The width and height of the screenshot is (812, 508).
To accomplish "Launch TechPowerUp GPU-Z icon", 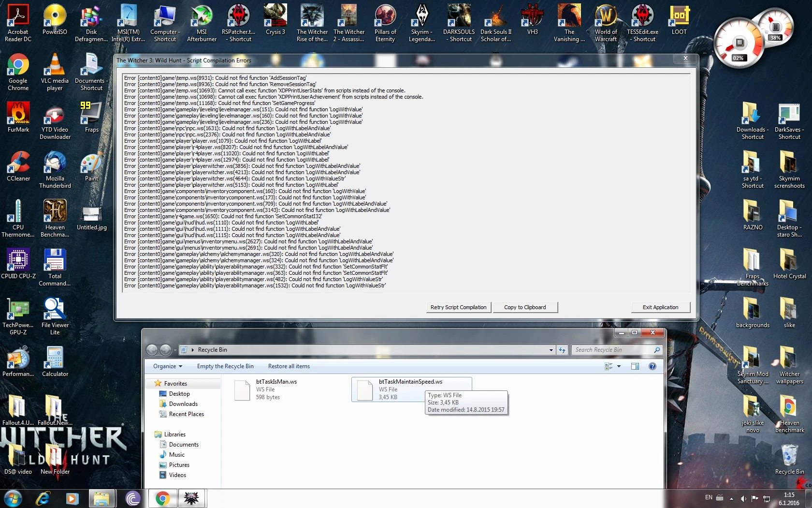I will (x=18, y=316).
